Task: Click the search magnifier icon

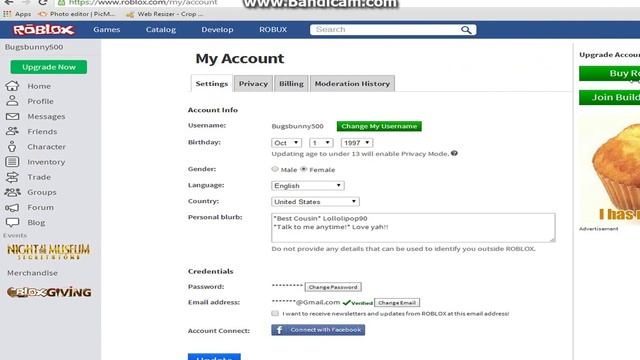Action: (466, 30)
